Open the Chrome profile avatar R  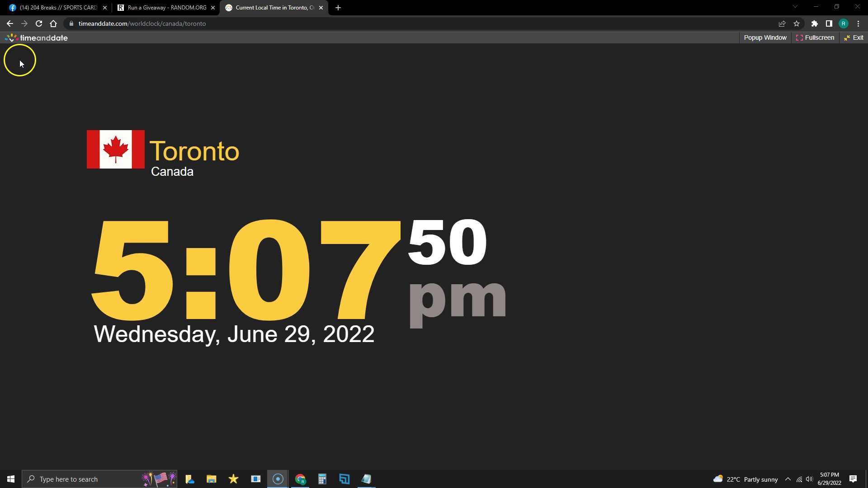point(843,23)
